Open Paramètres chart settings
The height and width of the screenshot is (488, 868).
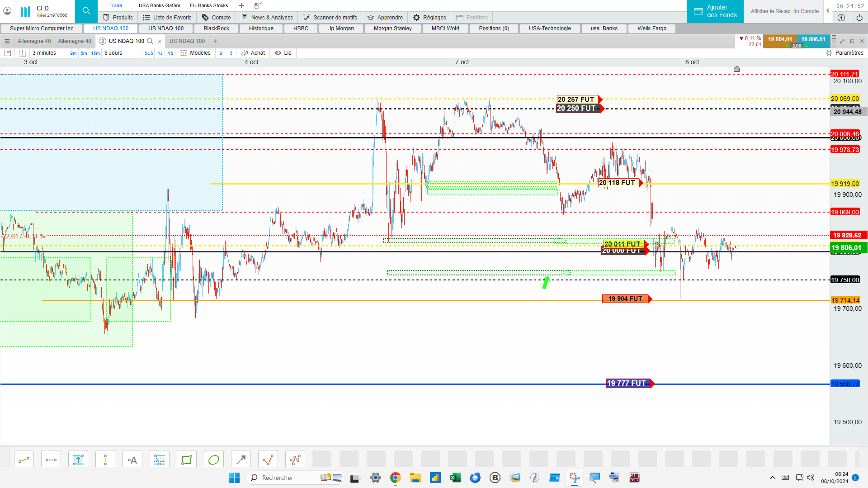click(845, 53)
